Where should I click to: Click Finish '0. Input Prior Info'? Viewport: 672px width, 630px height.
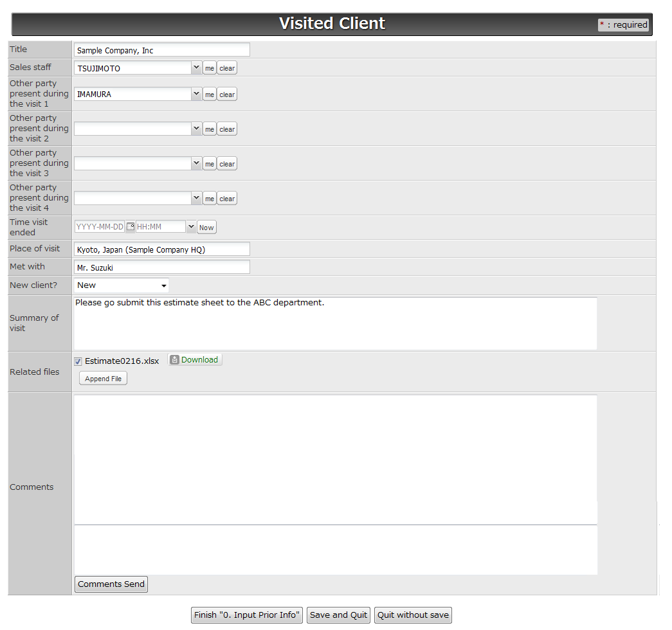pos(246,615)
